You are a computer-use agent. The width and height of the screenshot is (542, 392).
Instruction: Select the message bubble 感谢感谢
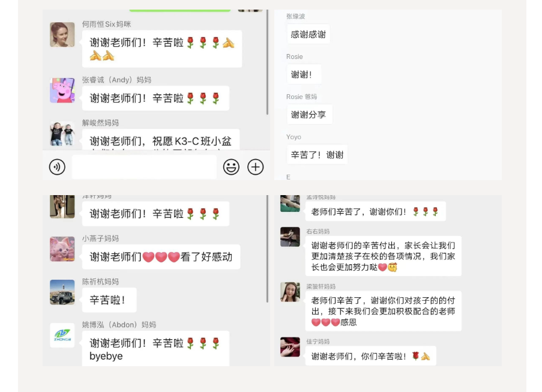coord(309,34)
